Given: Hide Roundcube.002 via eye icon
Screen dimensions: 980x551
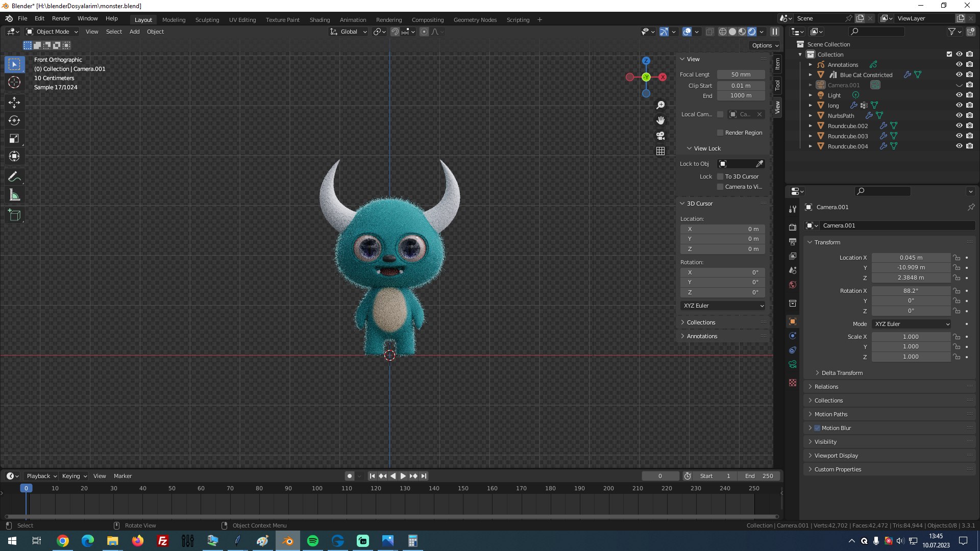Looking at the screenshot, I should point(959,126).
